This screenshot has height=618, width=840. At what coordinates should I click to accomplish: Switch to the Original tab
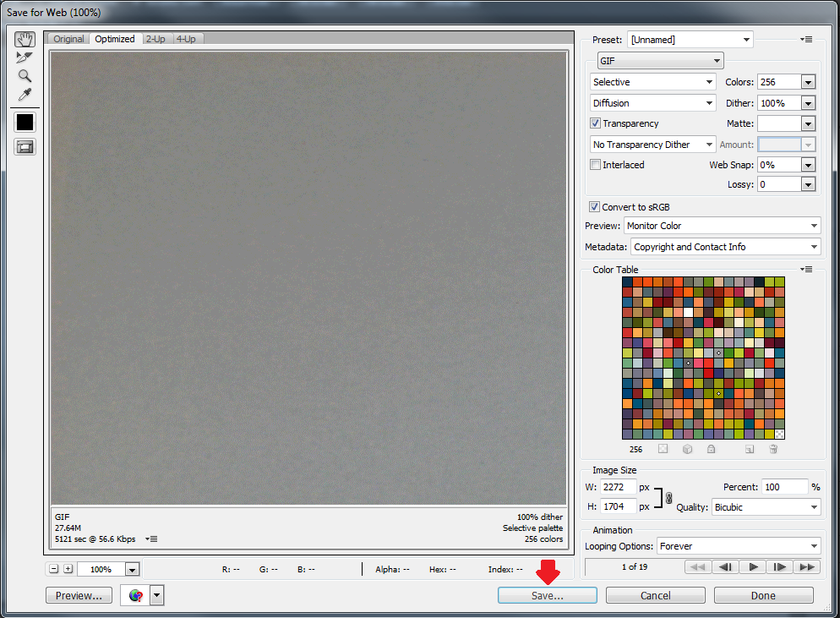68,39
